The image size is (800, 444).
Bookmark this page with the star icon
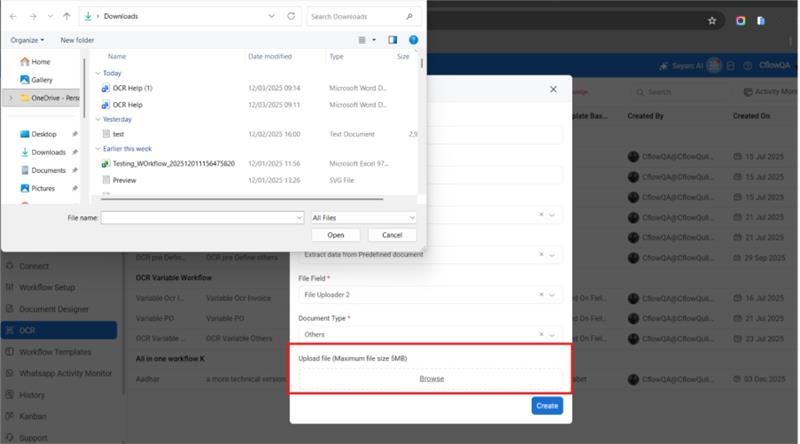(x=712, y=20)
